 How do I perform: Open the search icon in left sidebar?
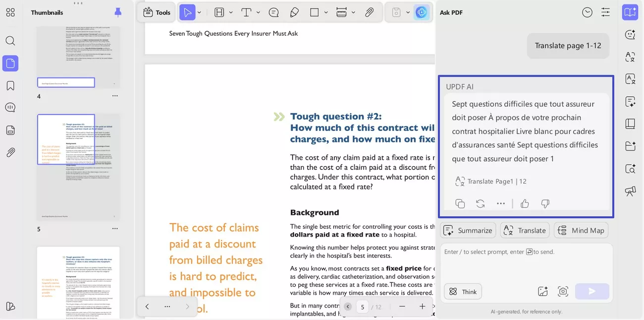10,40
